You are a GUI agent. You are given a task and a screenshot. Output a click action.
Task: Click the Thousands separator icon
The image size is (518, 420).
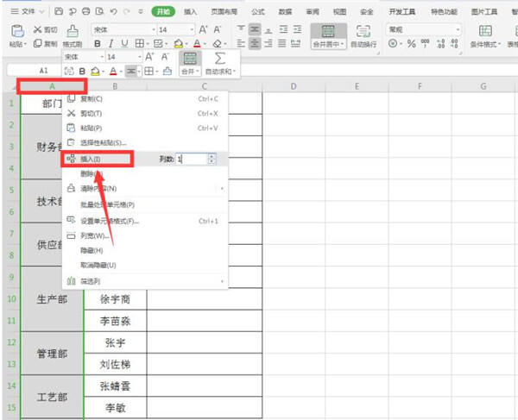tap(425, 43)
